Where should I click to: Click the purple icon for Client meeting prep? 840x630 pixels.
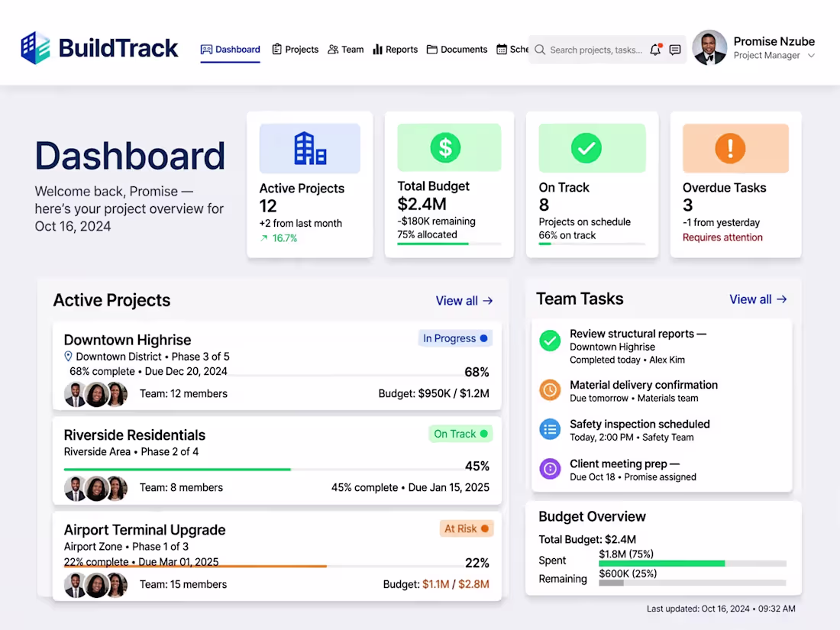550,469
